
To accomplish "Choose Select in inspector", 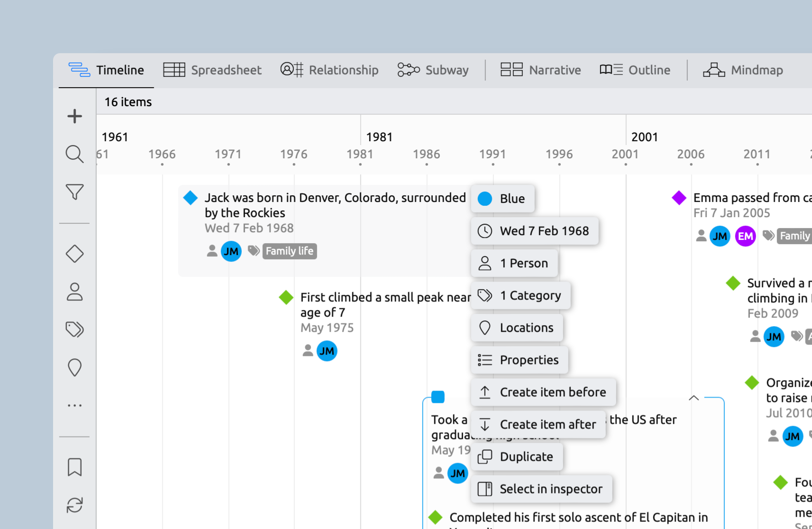I will 542,489.
